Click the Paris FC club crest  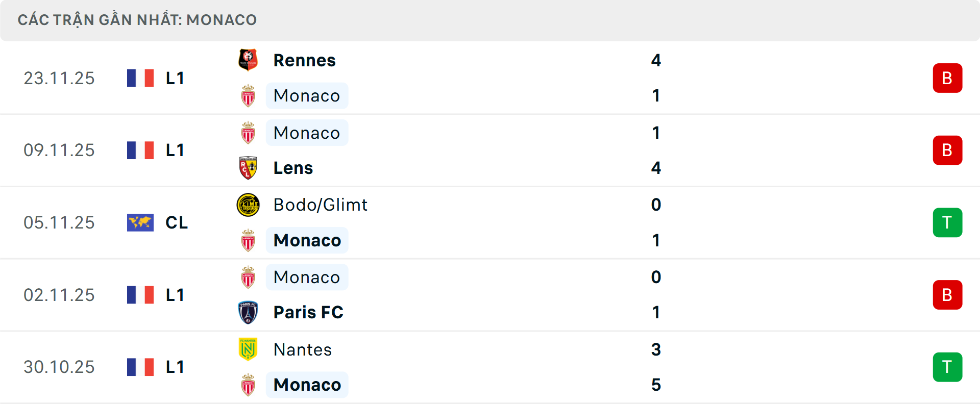248,312
